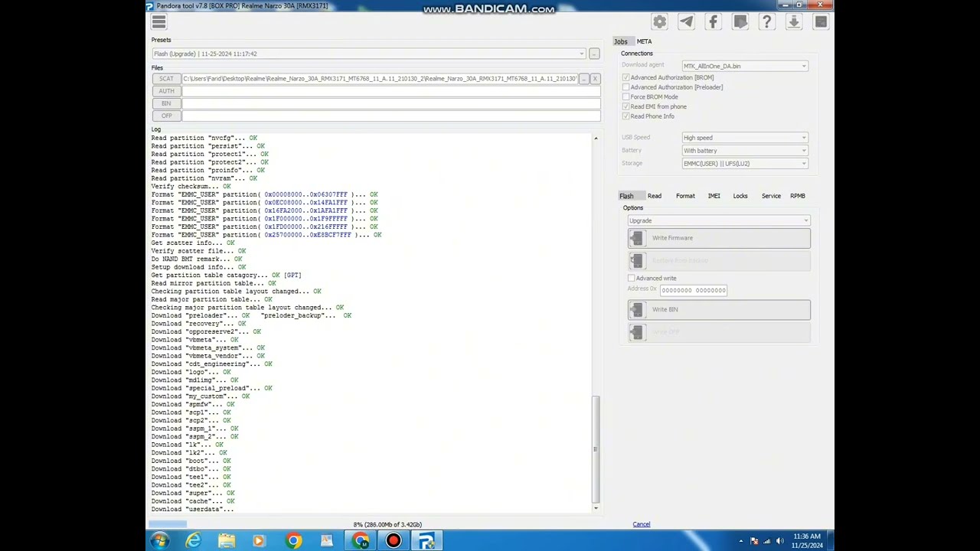Viewport: 980px width, 551px height.
Task: Browse presets with the ellipsis button
Action: point(594,54)
